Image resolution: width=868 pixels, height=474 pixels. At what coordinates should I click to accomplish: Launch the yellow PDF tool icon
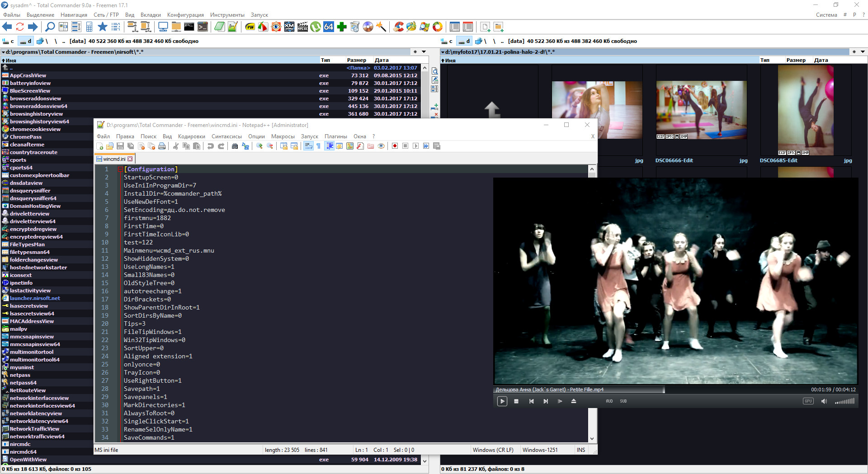(x=250, y=27)
